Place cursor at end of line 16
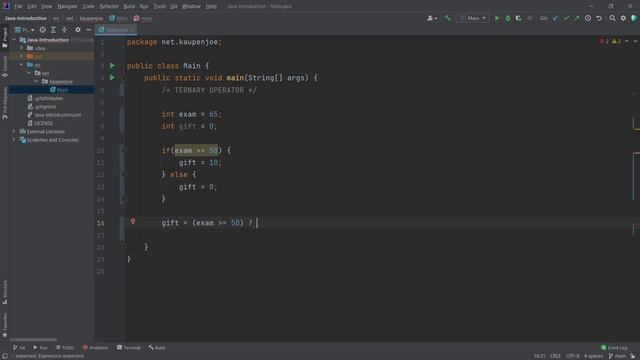The width and height of the screenshot is (640, 360). (258, 223)
